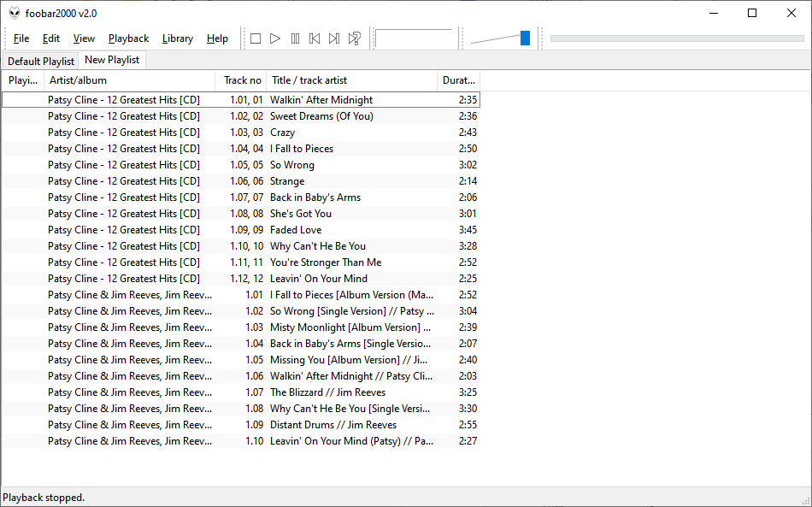Switch to the Default Playlist tab
Screen dimensions: 812x507
(40, 62)
